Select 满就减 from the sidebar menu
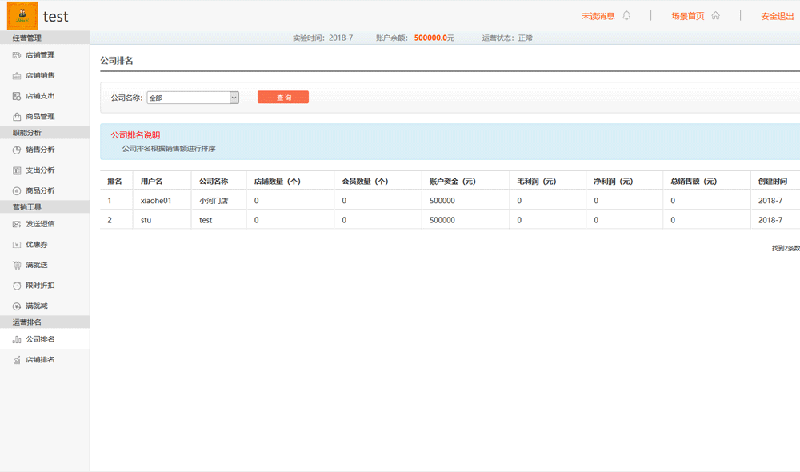 38,305
